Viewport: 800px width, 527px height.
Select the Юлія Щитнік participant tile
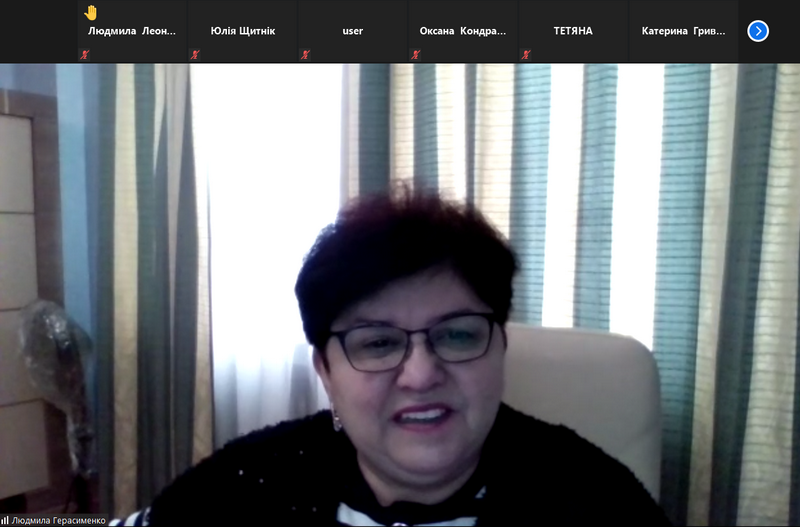[x=242, y=31]
